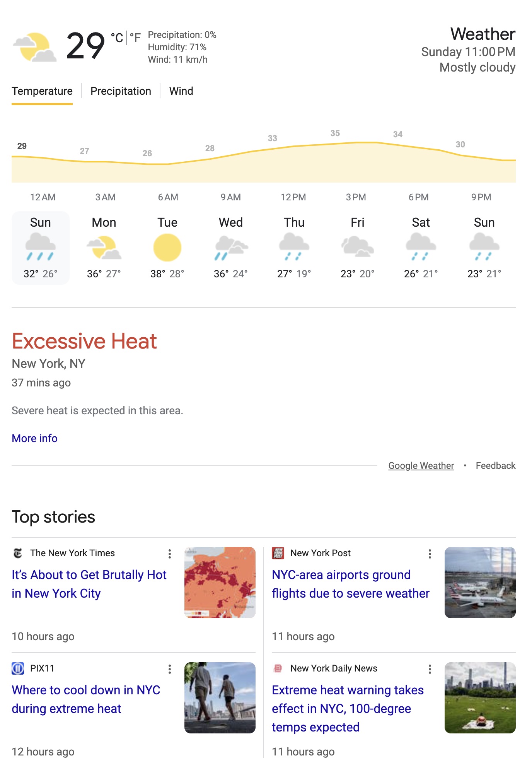Viewport: 532px width, 769px height.
Task: Open the Google Weather source link
Action: 421,465
